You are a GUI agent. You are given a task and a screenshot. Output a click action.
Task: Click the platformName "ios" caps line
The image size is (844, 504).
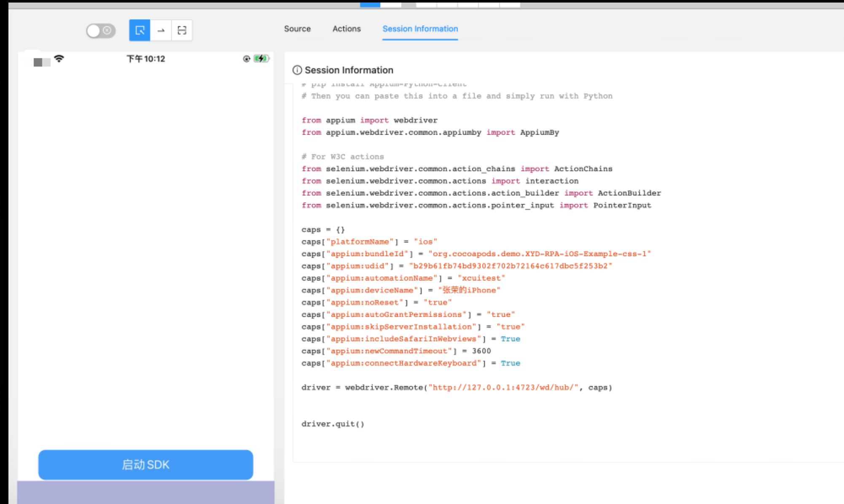(x=369, y=242)
